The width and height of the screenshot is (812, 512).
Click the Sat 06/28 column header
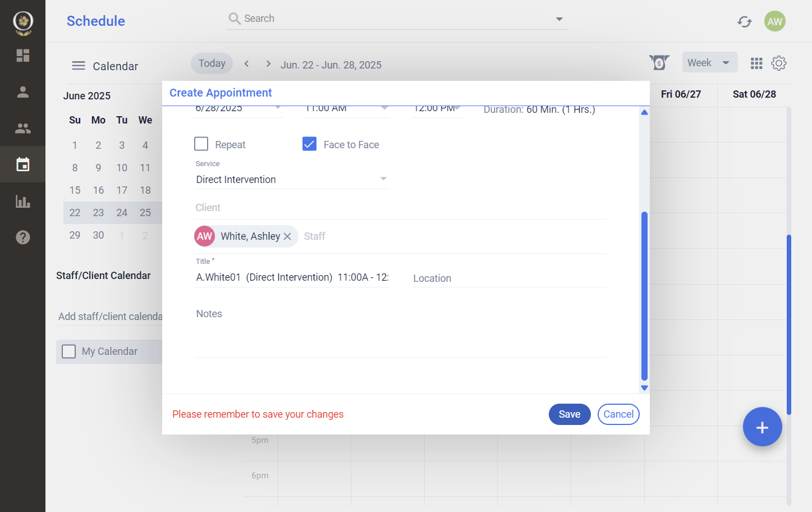[x=754, y=94]
